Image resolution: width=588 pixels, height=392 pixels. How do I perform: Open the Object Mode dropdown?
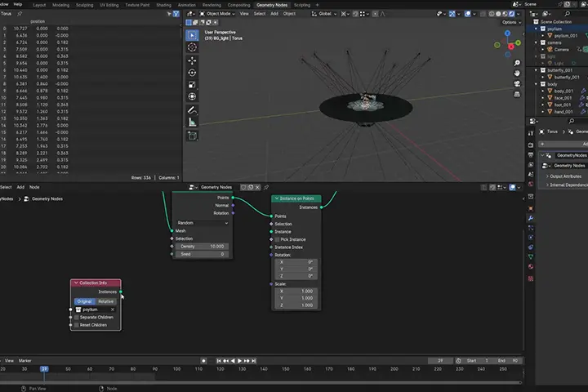217,14
